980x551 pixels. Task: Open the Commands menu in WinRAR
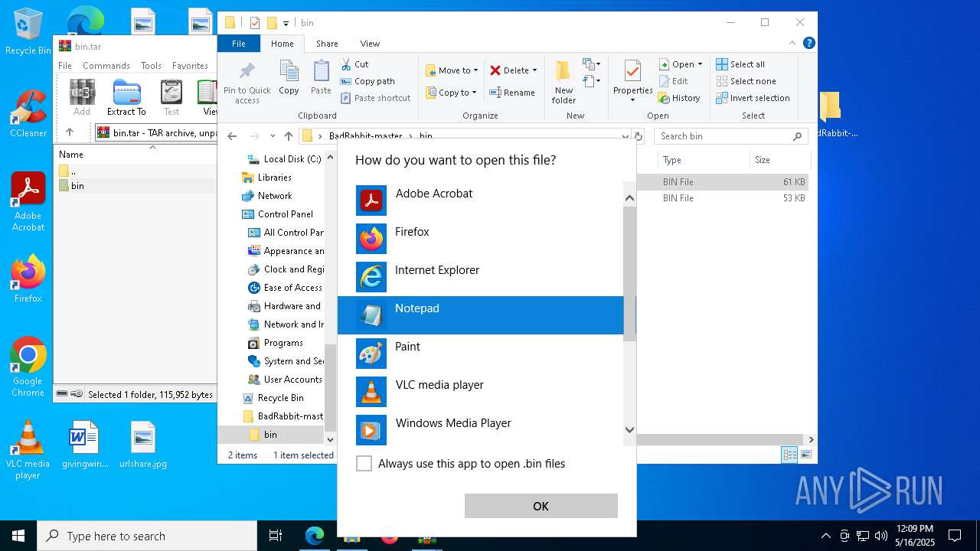pyautogui.click(x=106, y=66)
